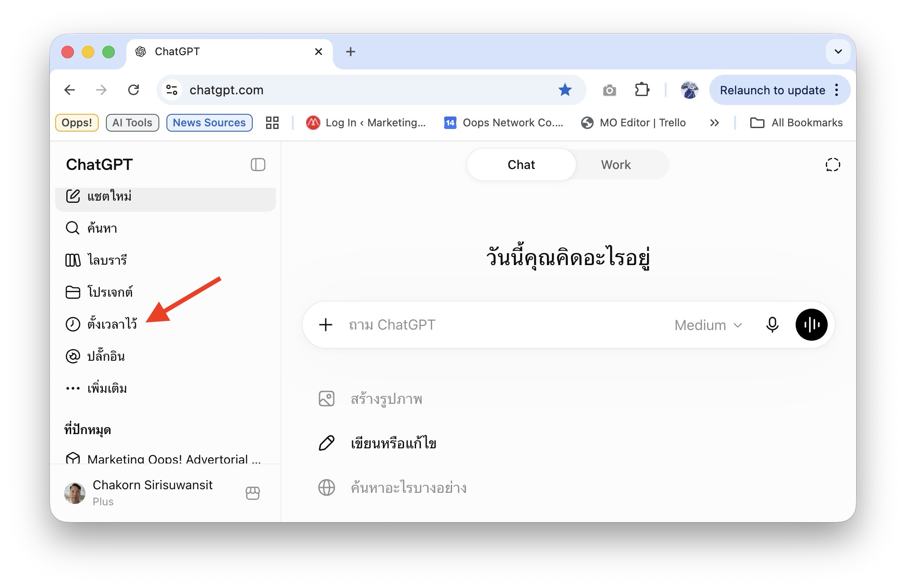Viewport: 906px width, 588px height.
Task: Click the microphone dictation icon
Action: pos(773,325)
